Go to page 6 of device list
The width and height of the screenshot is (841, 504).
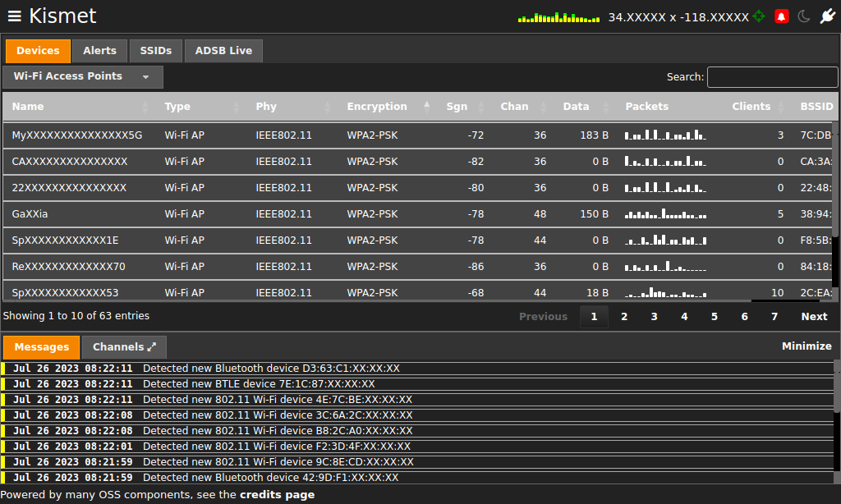click(744, 316)
